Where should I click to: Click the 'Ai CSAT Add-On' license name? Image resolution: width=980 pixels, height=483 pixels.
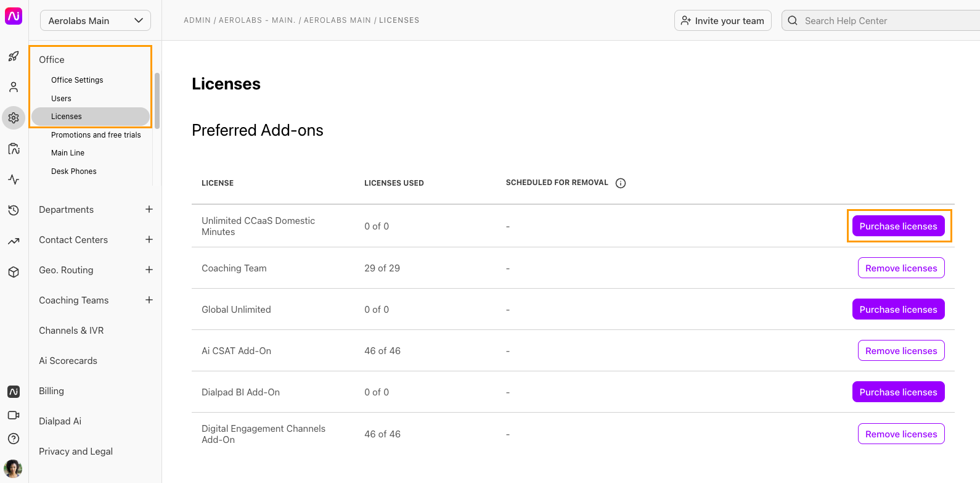[236, 351]
